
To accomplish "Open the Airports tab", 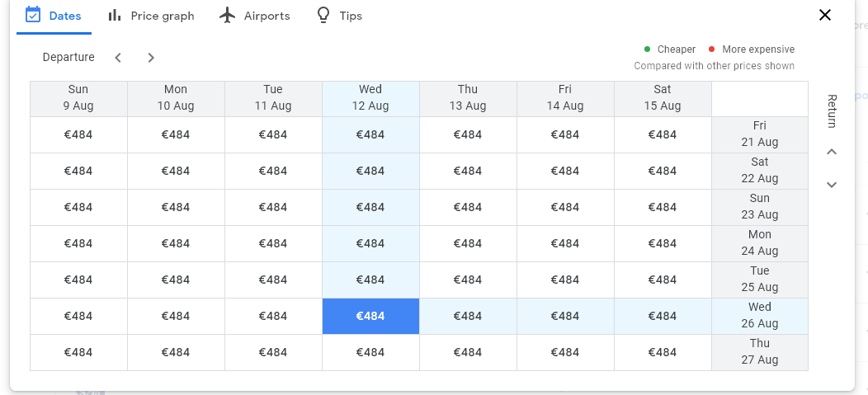I will point(267,16).
